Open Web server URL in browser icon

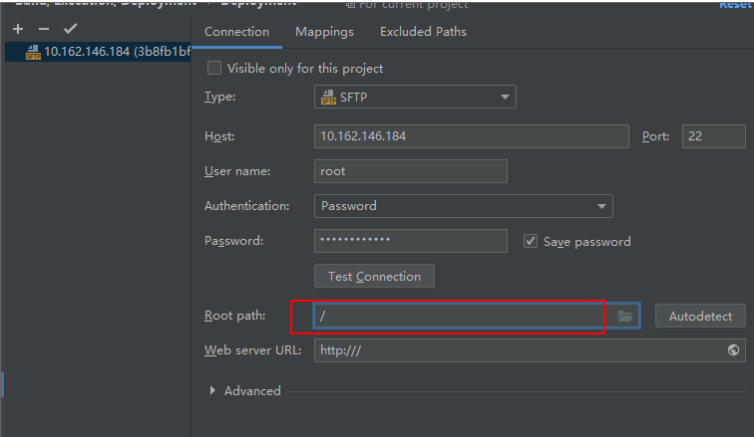click(x=734, y=350)
